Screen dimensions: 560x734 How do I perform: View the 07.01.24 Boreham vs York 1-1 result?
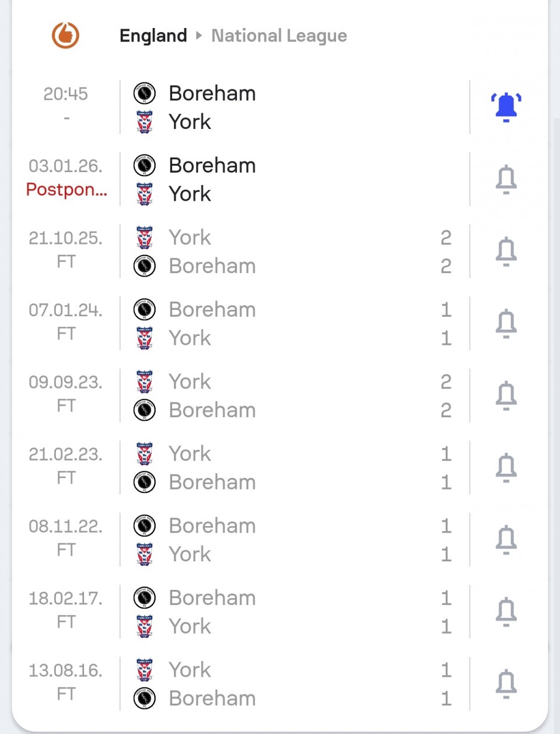(x=292, y=323)
